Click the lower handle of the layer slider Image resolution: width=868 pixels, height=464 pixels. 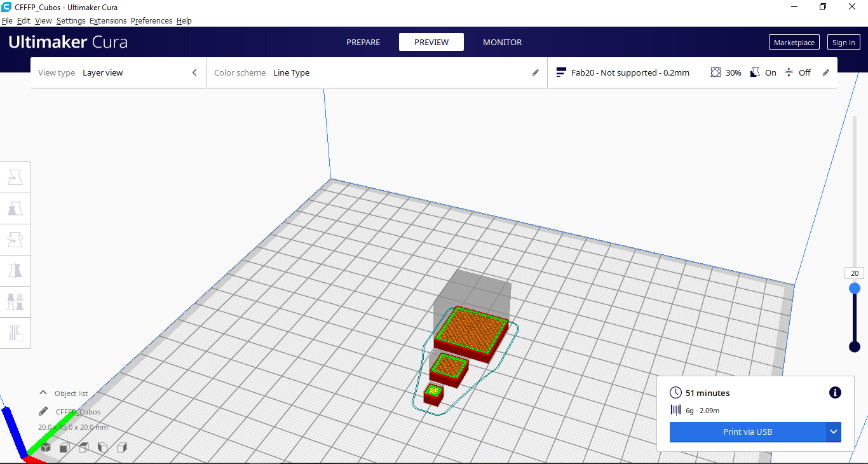point(855,346)
